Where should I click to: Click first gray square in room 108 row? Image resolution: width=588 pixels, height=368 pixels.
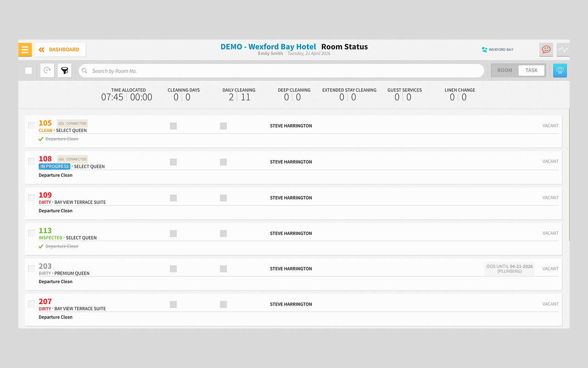(173, 162)
